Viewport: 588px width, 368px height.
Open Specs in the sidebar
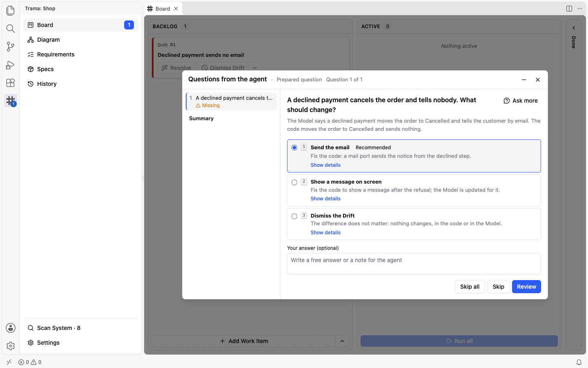[81, 69]
